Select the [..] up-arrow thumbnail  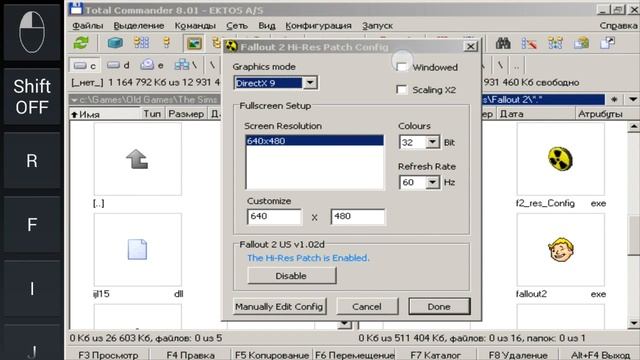pos(138,159)
